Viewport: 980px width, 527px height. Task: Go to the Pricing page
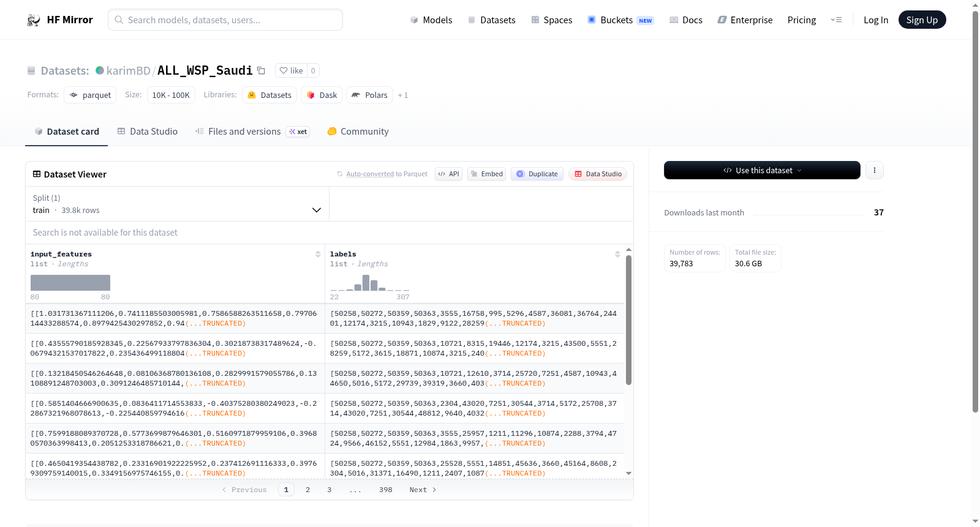[802, 20]
